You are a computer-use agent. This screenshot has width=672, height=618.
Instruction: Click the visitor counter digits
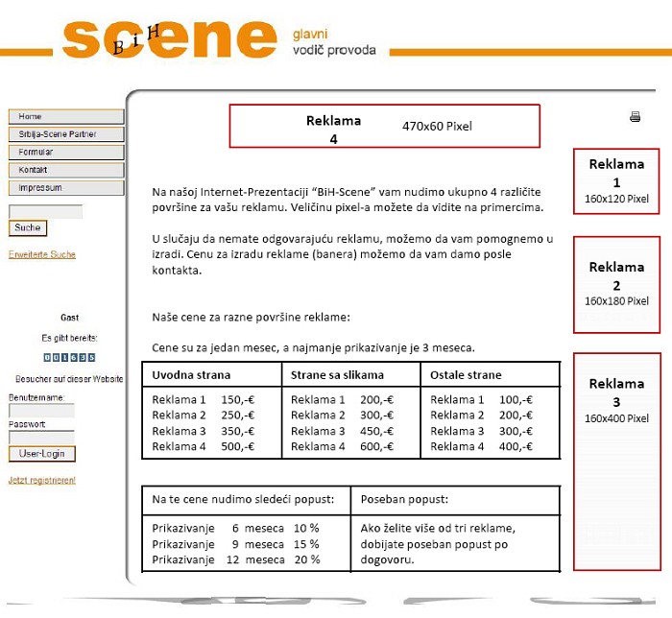click(x=69, y=357)
